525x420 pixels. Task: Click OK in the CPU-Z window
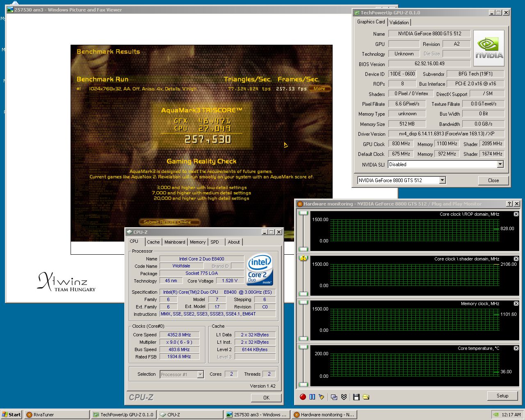[x=266, y=397]
